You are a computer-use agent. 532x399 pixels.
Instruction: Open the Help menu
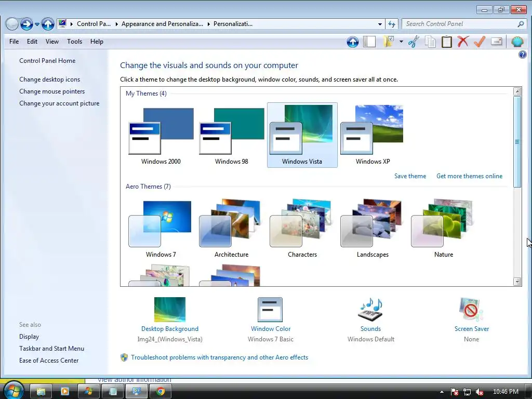97,42
